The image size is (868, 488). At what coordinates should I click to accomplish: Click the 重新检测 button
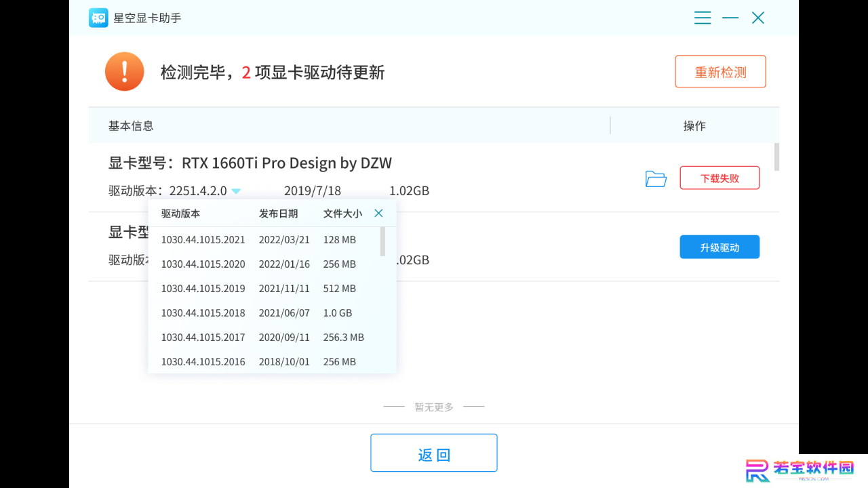click(720, 71)
